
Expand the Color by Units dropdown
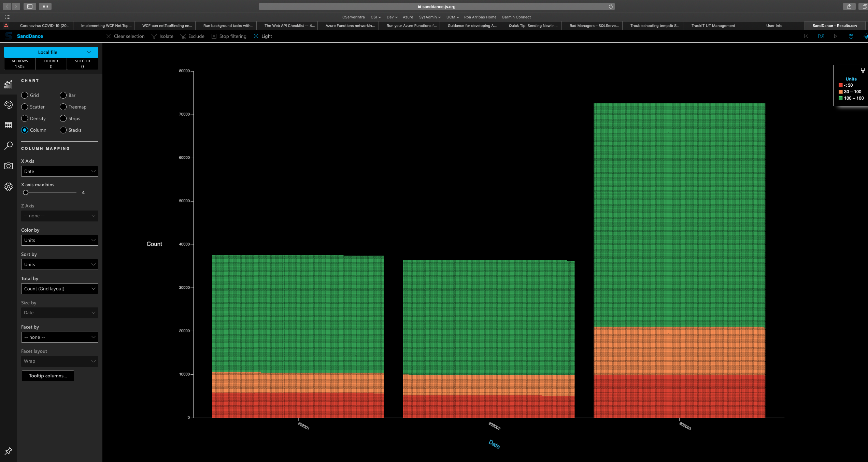tap(59, 240)
